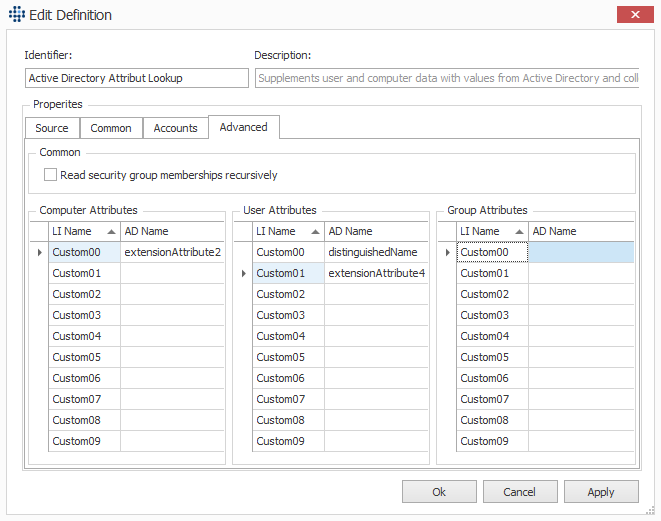Viewport: 661px width, 521px height.
Task: Click AD Name header in User Attributes
Action: click(376, 231)
